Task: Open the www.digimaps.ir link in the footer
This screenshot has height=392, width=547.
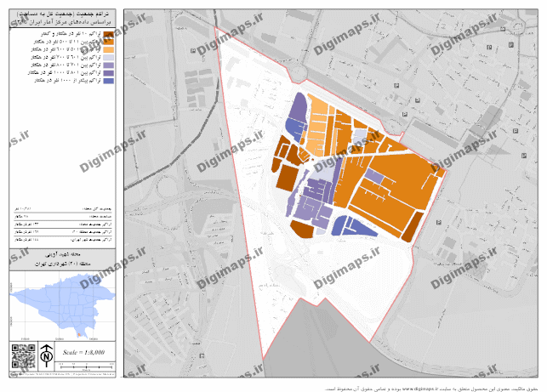Action: 419,389
